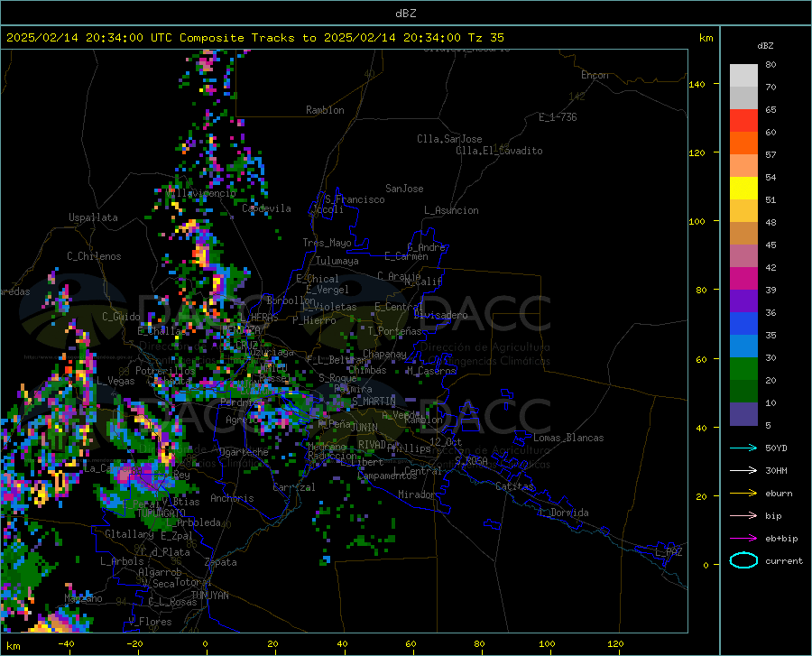
Task: Click the Encon label on map
Action: (595, 75)
